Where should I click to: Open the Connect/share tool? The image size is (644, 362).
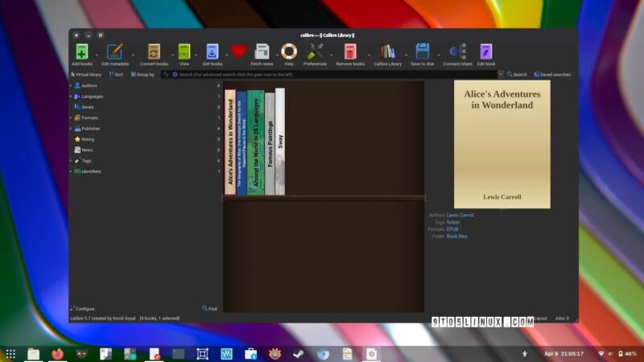coord(457,52)
